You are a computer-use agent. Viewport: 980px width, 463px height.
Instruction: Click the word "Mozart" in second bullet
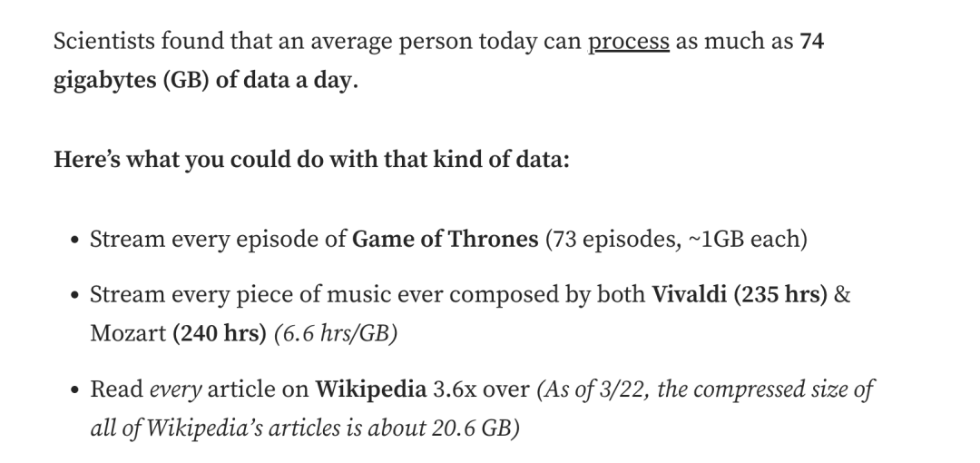point(128,334)
